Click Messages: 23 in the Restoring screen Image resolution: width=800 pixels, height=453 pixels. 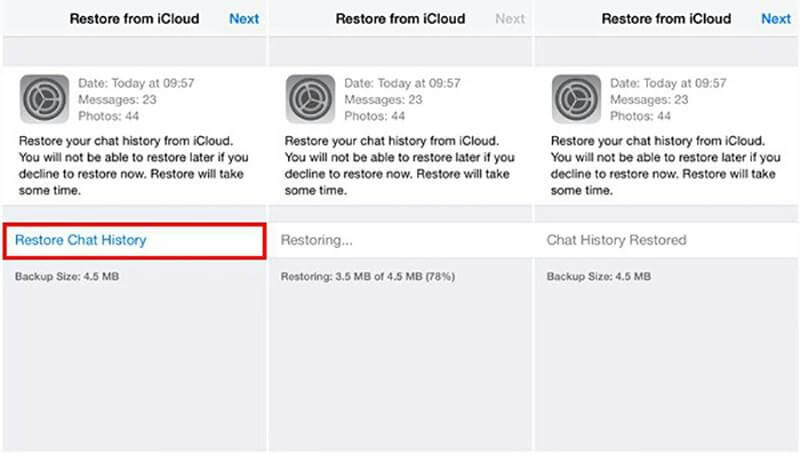pyautogui.click(x=383, y=99)
